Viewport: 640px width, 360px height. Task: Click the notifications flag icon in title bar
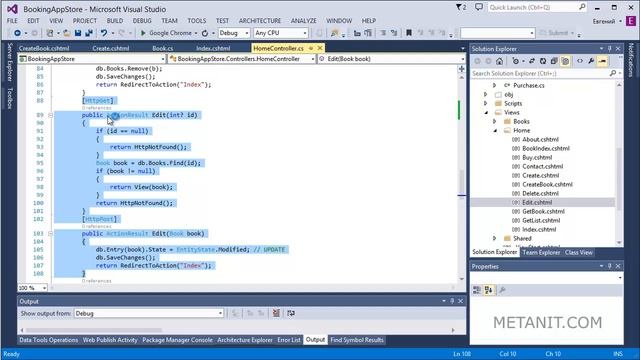click(460, 7)
